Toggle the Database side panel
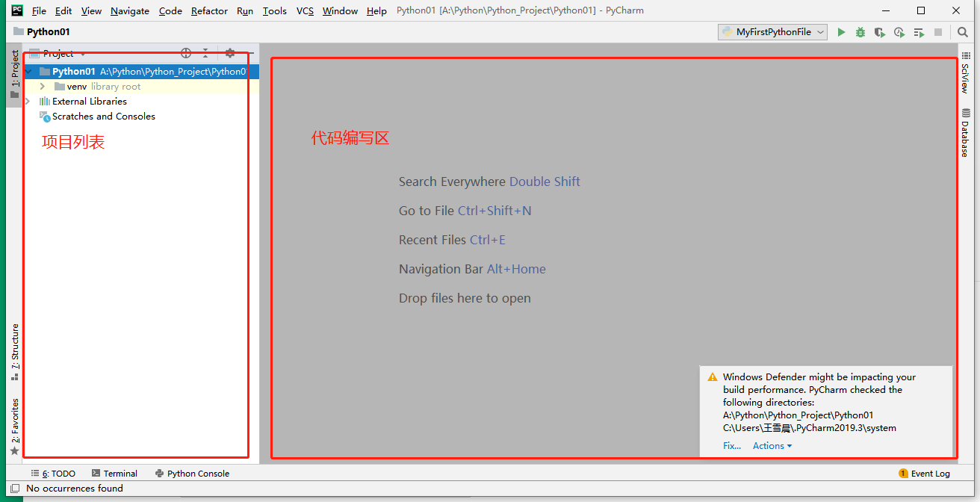 click(x=966, y=133)
